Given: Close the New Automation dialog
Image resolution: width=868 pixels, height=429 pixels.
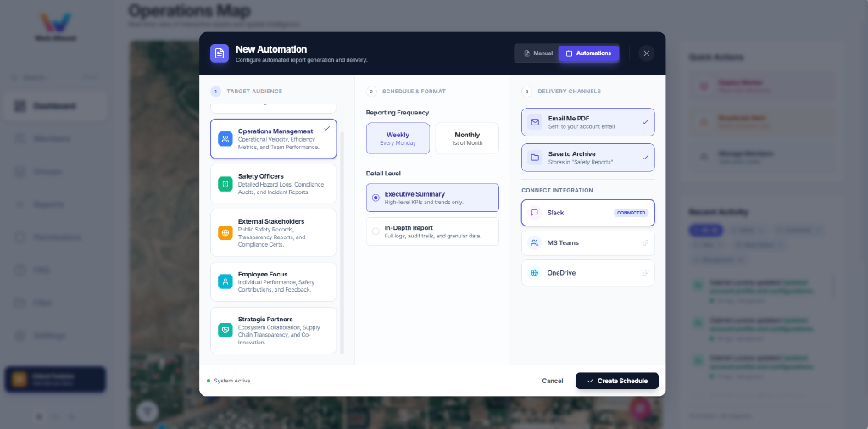Looking at the screenshot, I should click(x=647, y=53).
